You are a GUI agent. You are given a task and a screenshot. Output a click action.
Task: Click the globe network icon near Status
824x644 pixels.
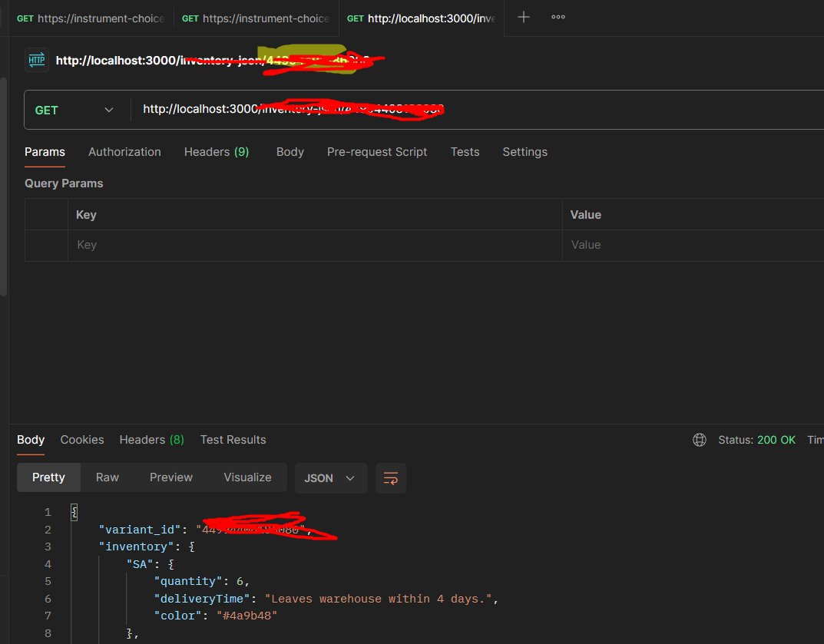(700, 440)
